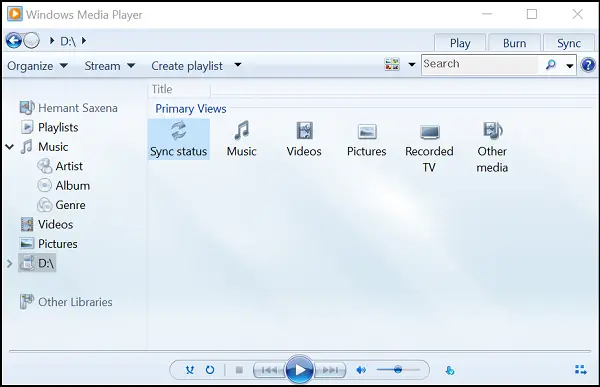Image resolution: width=600 pixels, height=387 pixels.
Task: Open the Videos primary view icon
Action: pos(304,139)
